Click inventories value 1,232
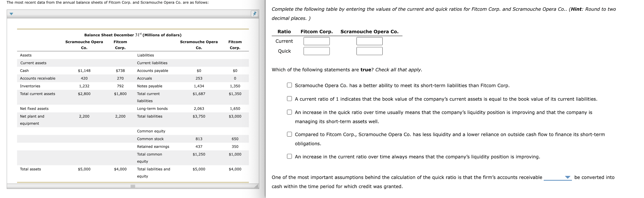The image size is (644, 198). coord(84,86)
